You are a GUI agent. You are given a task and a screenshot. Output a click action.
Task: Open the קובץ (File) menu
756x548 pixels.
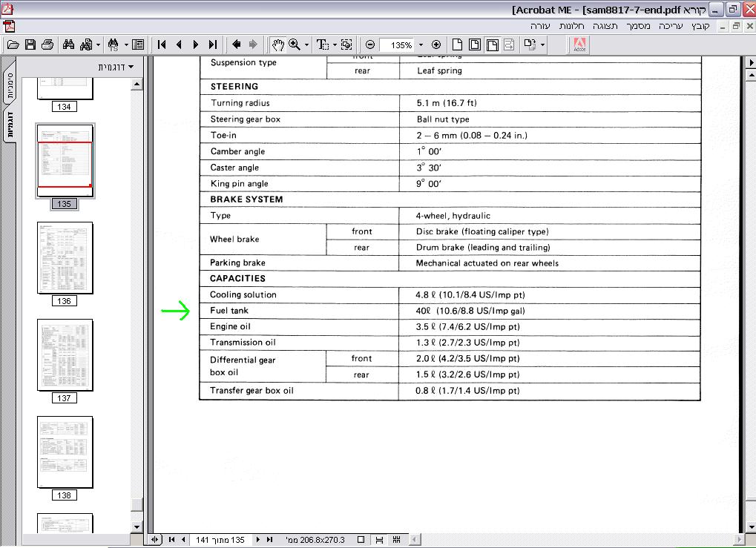pyautogui.click(x=700, y=26)
